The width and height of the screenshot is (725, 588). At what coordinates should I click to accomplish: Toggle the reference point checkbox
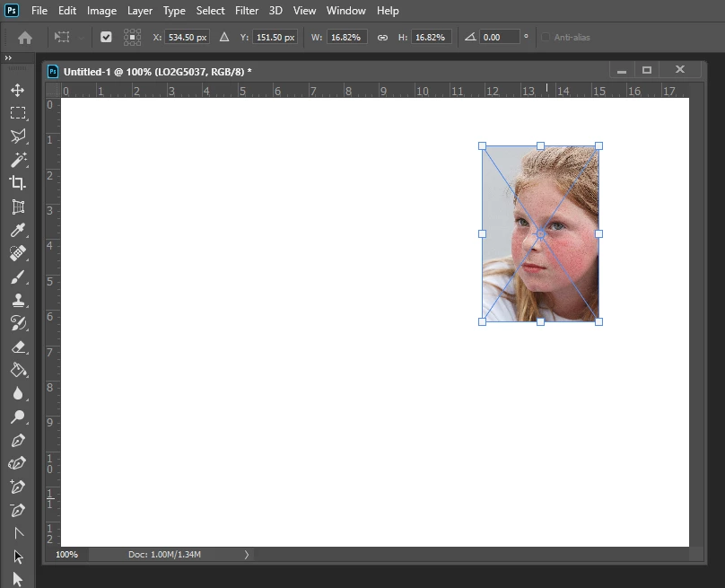[x=106, y=37]
